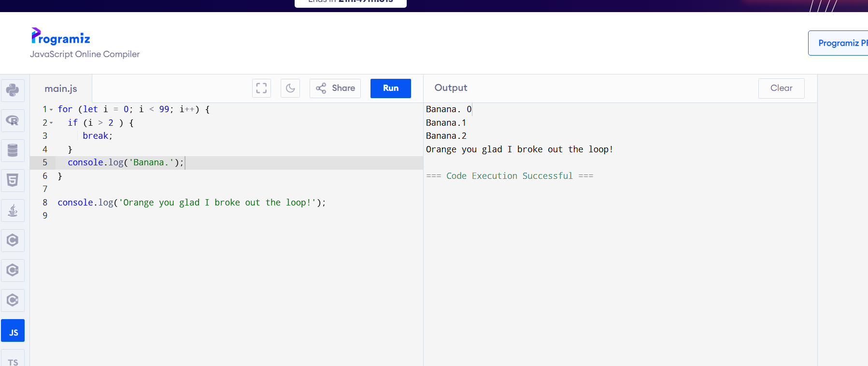Go to Programiz homepage via logo
This screenshot has height=366, width=868.
coord(61,37)
